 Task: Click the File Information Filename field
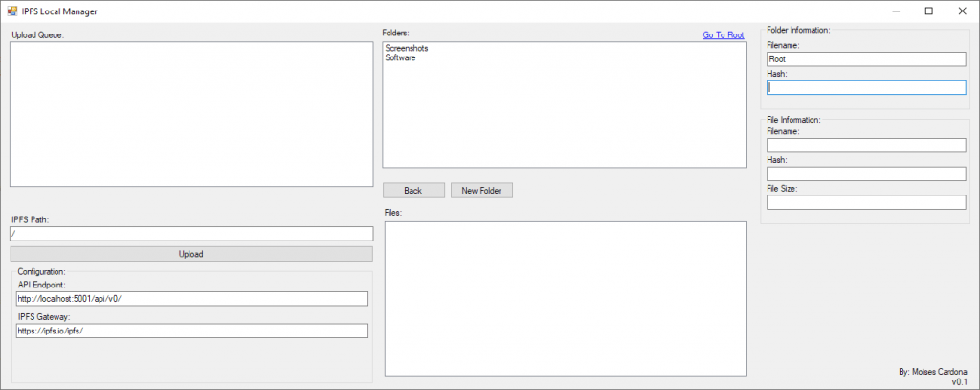coord(866,146)
